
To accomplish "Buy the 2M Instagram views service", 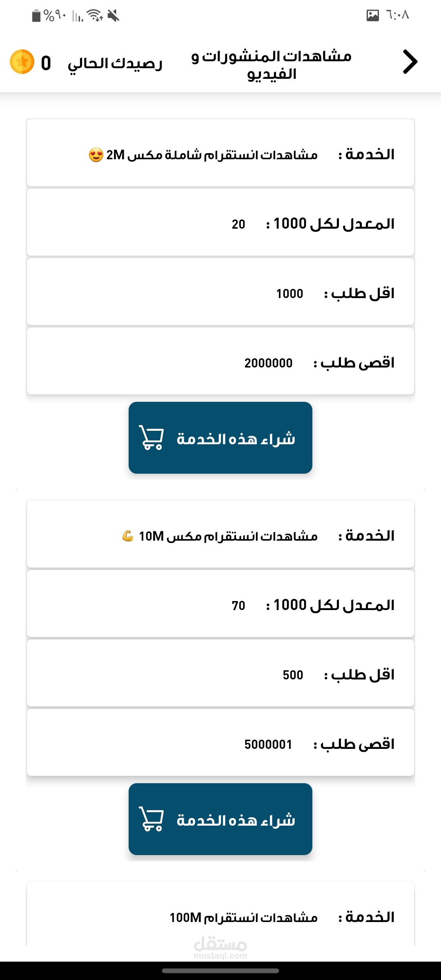I will [x=220, y=438].
